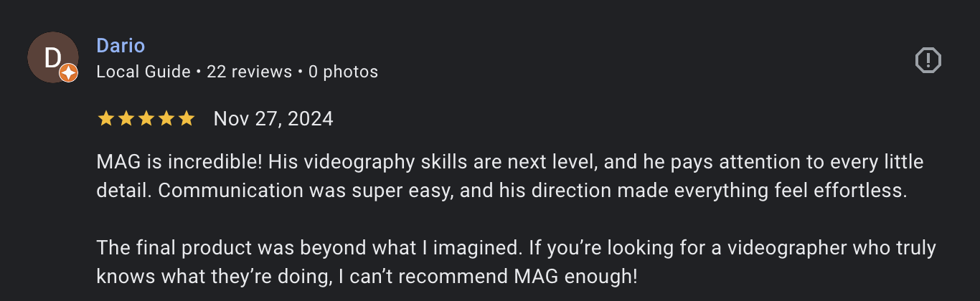The image size is (980, 301).
Task: Click the Nov 27, 2024 date
Action: point(273,119)
